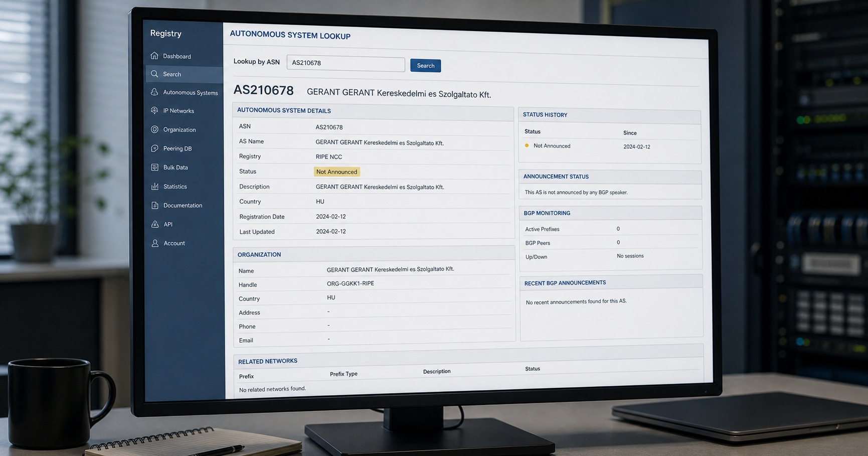Go to the Documentation menu item
The width and height of the screenshot is (868, 456).
click(183, 205)
